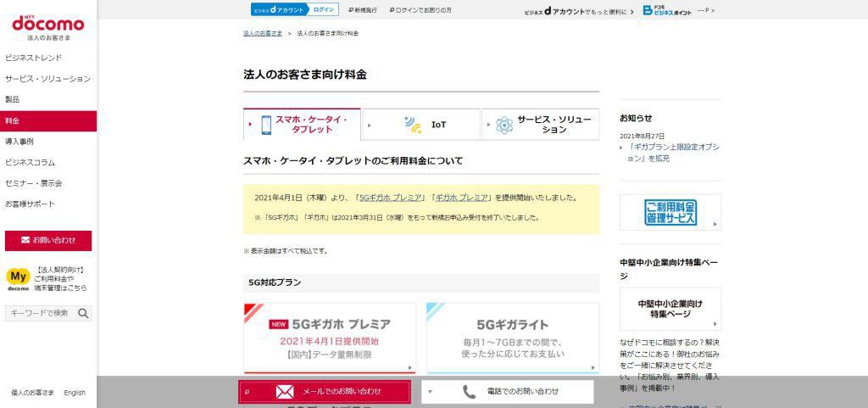
Task: Click arrow on 5Gギガホ プレミア card corner
Action: (410, 367)
